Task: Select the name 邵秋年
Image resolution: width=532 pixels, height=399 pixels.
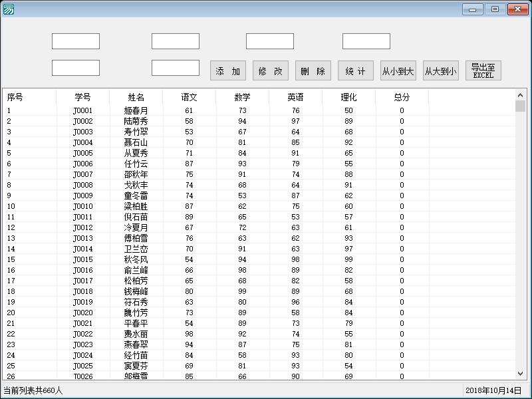Action: (x=136, y=174)
